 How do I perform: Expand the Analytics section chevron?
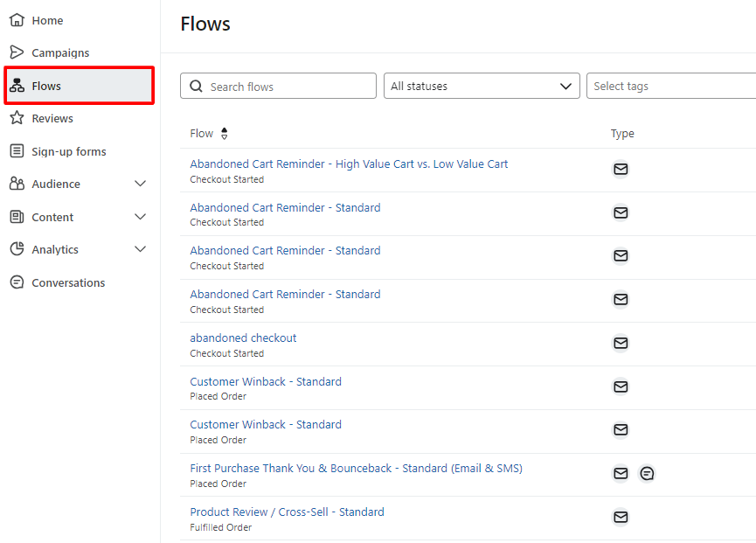(x=141, y=249)
